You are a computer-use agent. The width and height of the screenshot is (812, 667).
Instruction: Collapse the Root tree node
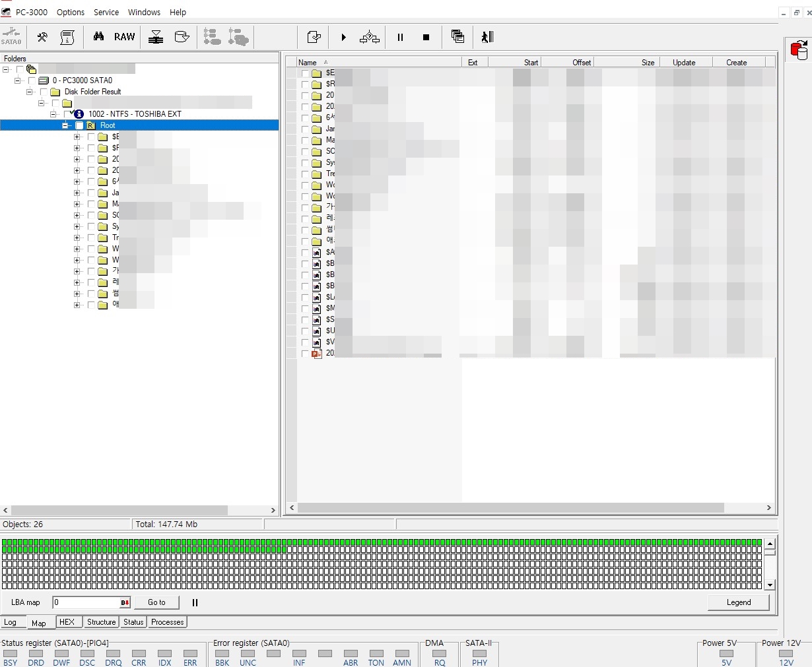point(65,125)
